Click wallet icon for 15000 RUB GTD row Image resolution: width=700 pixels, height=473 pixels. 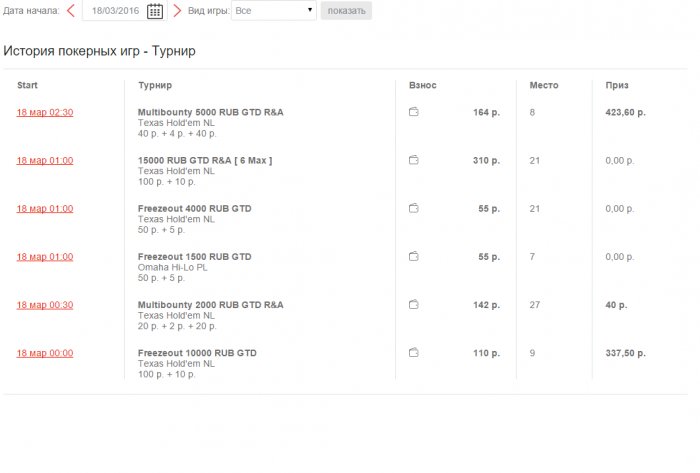[x=414, y=160]
